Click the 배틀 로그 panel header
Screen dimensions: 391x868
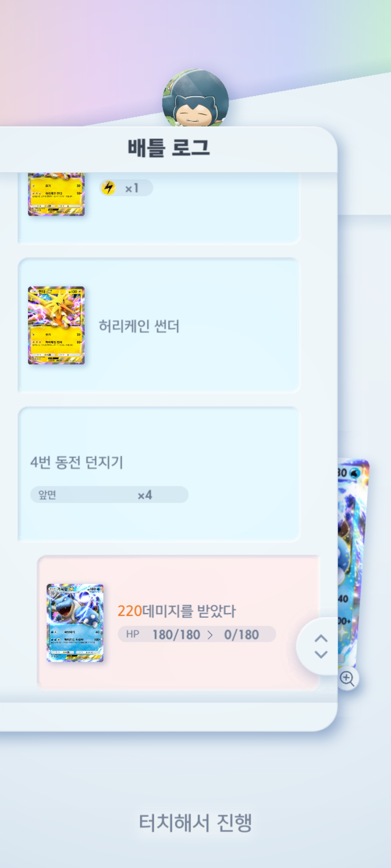(x=169, y=149)
